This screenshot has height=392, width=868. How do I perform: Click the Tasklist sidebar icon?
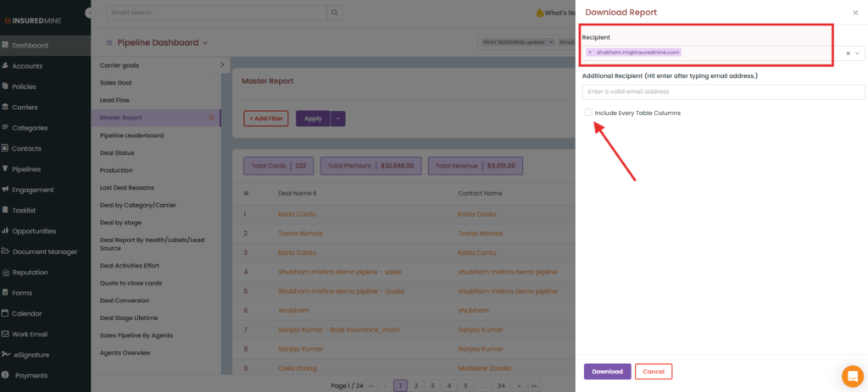coord(5,210)
